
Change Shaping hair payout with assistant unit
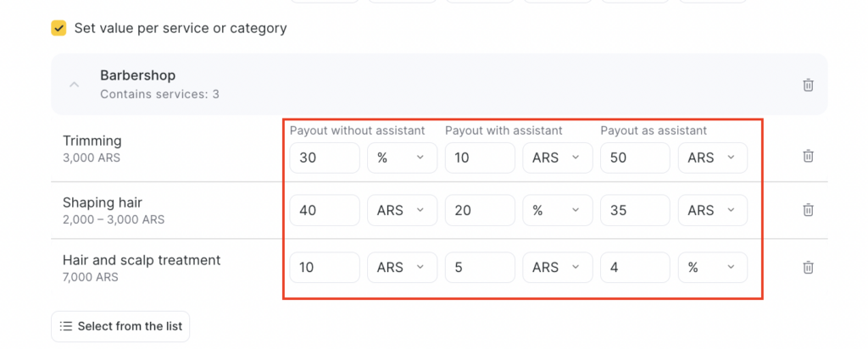[557, 210]
